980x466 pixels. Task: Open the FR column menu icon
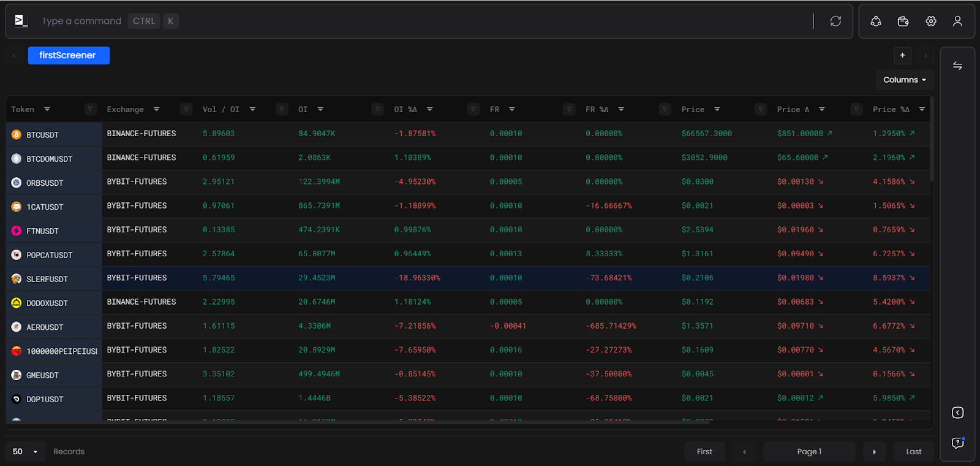[511, 109]
